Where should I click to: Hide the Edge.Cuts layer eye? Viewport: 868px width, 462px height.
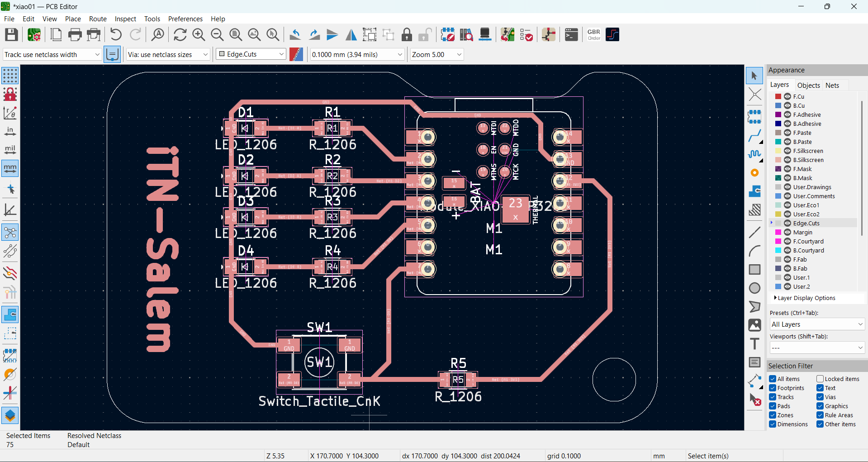[787, 223]
